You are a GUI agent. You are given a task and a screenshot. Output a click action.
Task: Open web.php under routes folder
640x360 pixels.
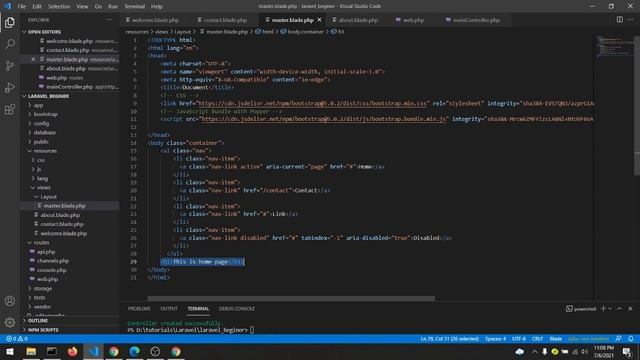(x=47, y=279)
